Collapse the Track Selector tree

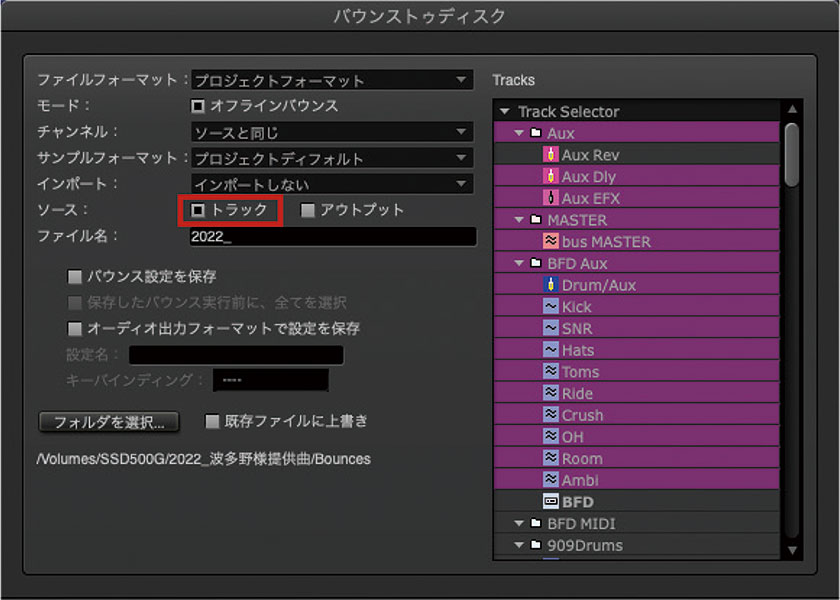(x=504, y=111)
